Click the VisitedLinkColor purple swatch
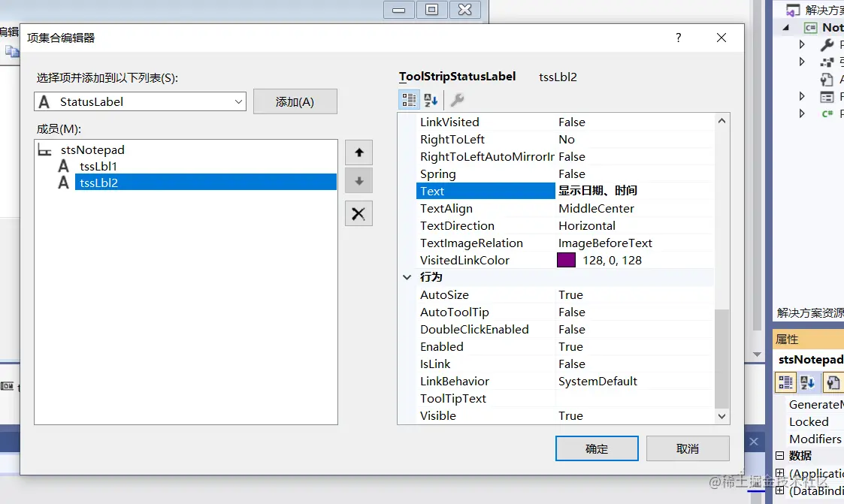The image size is (844, 504). click(x=566, y=261)
